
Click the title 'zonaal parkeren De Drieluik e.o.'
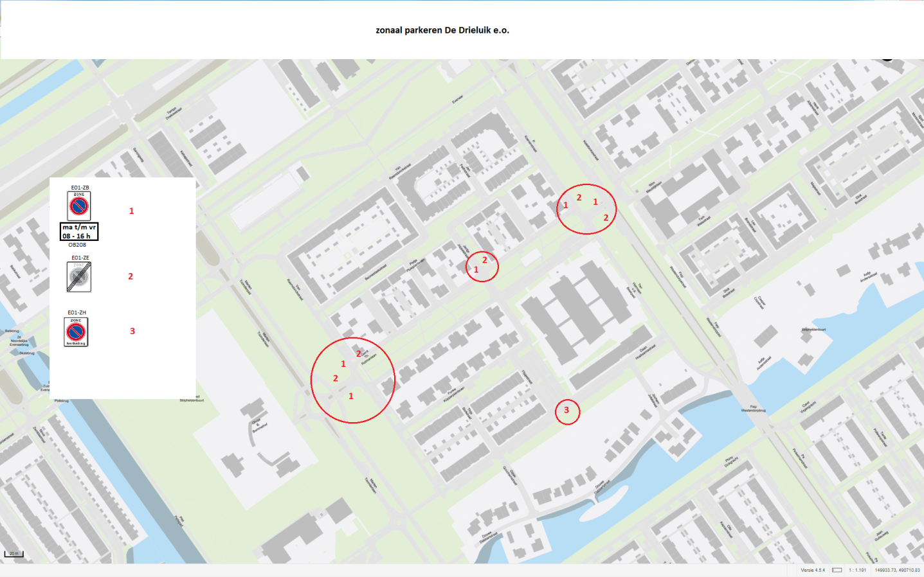[x=442, y=30]
